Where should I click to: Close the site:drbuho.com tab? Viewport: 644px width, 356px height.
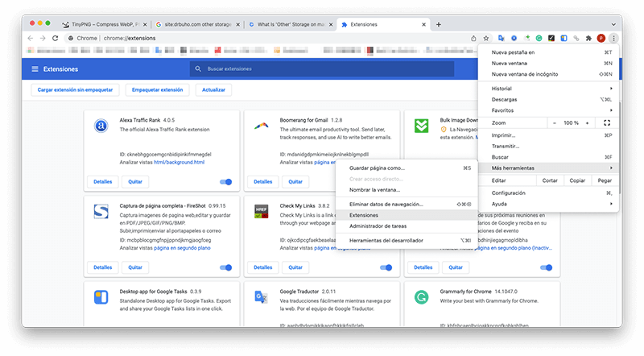click(x=237, y=25)
